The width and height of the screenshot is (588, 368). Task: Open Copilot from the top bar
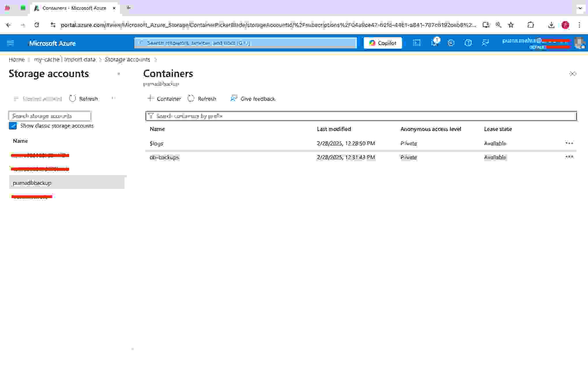point(382,43)
